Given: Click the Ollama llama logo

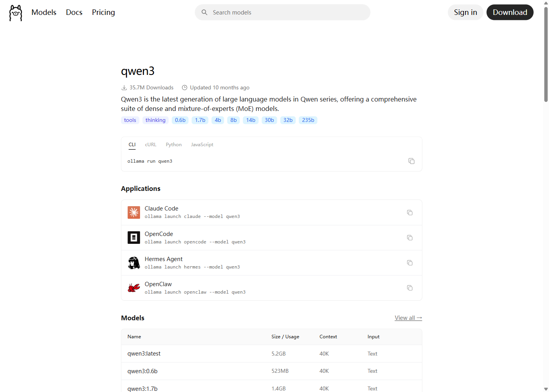Looking at the screenshot, I should [x=16, y=13].
